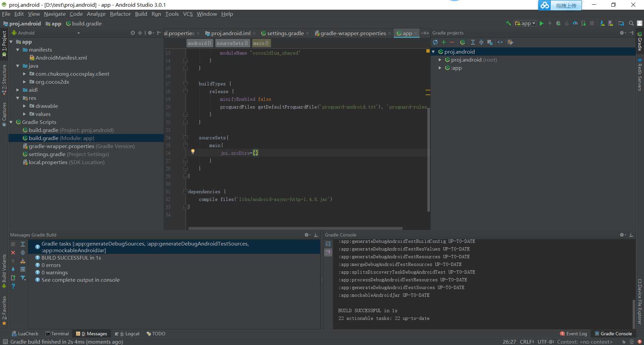Click the UTF-8 encoding selector
The width and height of the screenshot is (644, 345).
pyautogui.click(x=546, y=342)
